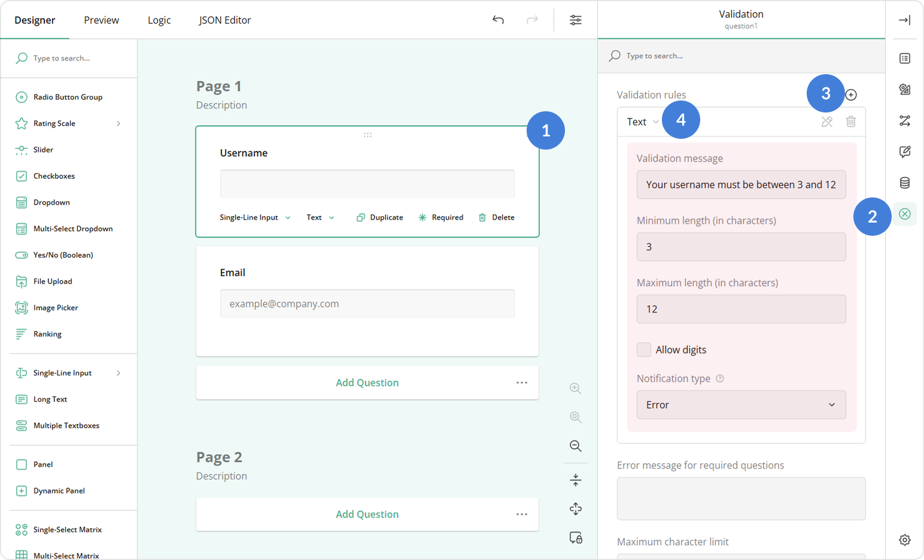Click Add Question on Page 1
This screenshot has height=560, width=924.
click(367, 382)
